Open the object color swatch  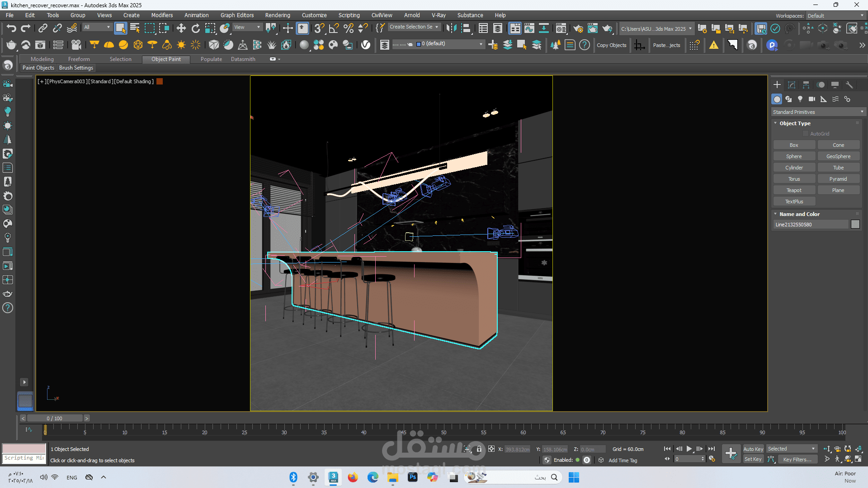(x=855, y=225)
